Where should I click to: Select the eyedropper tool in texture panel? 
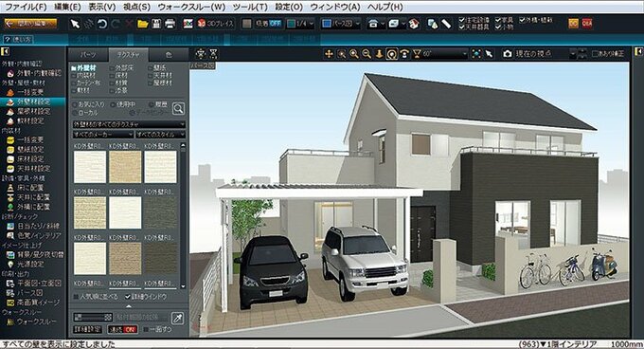tap(178, 318)
